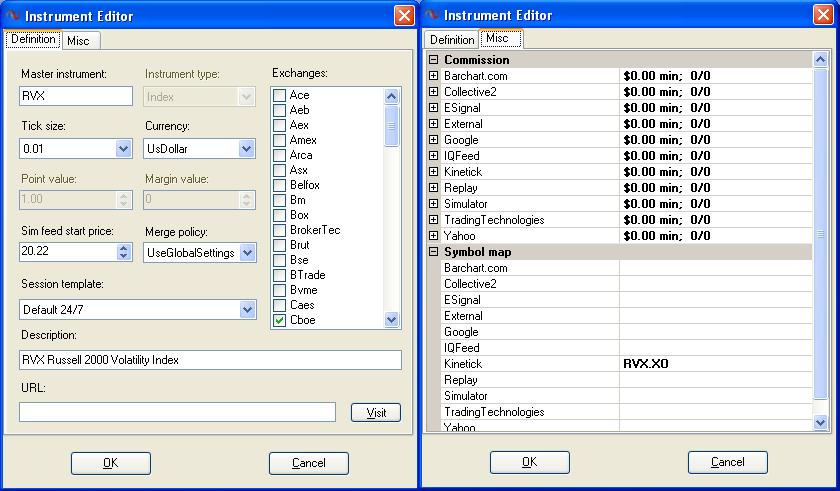Screen dimensions: 840x491
Task: Increase the Sim feed start price
Action: click(124, 248)
